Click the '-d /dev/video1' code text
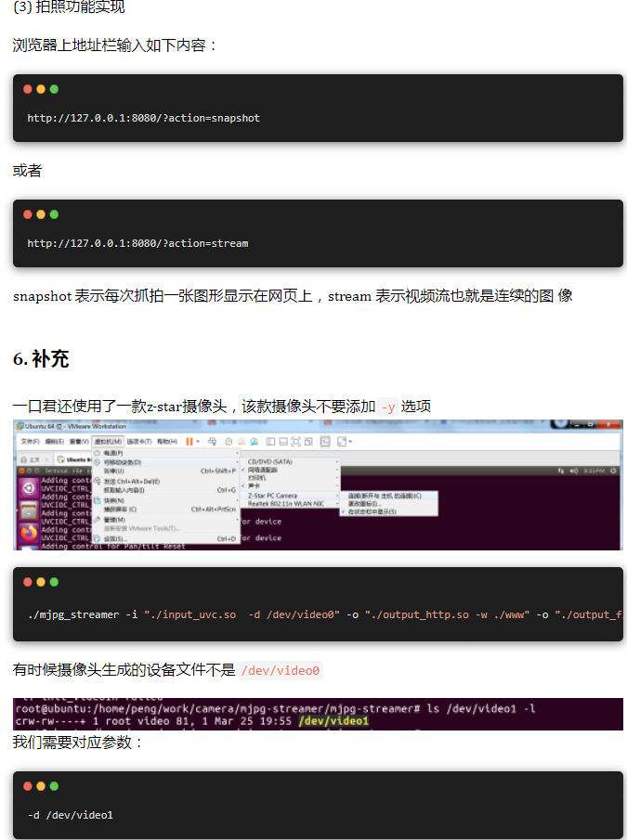627x840 pixels. [71, 815]
